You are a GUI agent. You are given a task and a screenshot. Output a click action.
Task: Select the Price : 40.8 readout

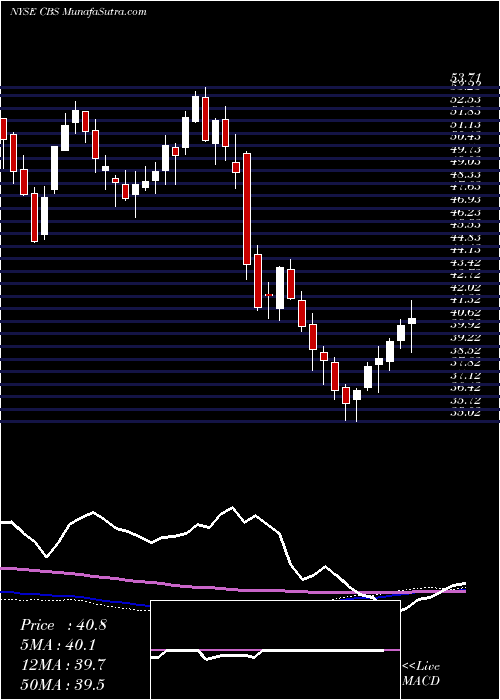63,625
